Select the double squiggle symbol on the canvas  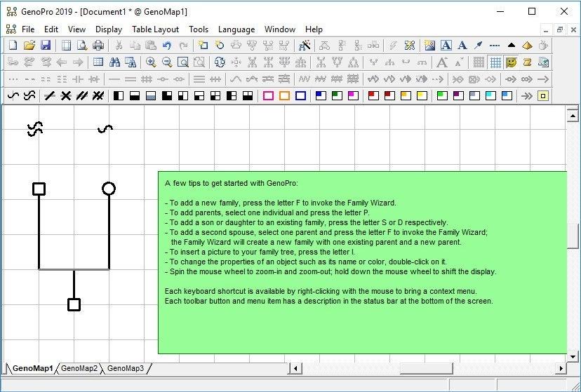pyautogui.click(x=35, y=129)
